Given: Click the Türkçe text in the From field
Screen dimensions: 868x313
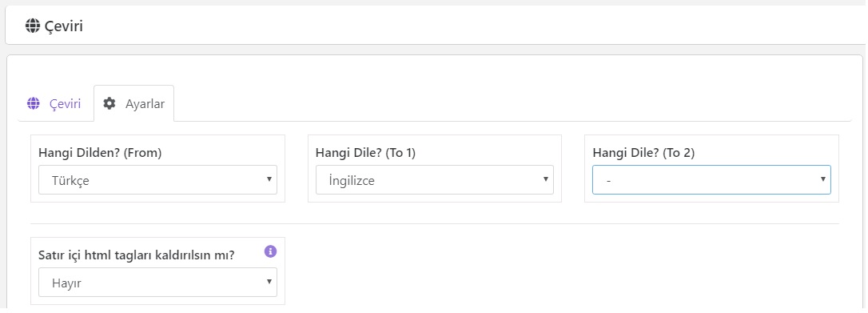Looking at the screenshot, I should [x=70, y=181].
